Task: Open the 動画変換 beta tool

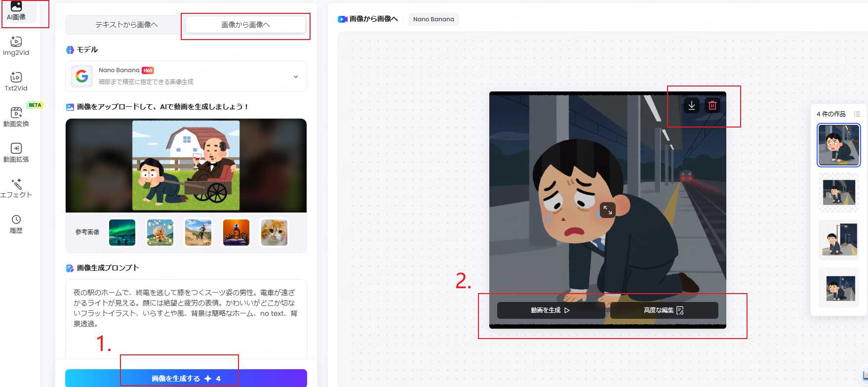Action: point(16,118)
